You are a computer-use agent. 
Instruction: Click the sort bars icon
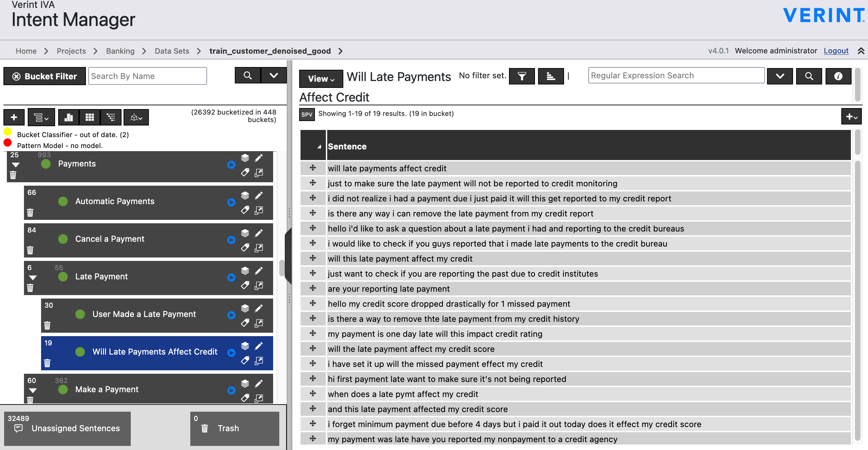(550, 76)
